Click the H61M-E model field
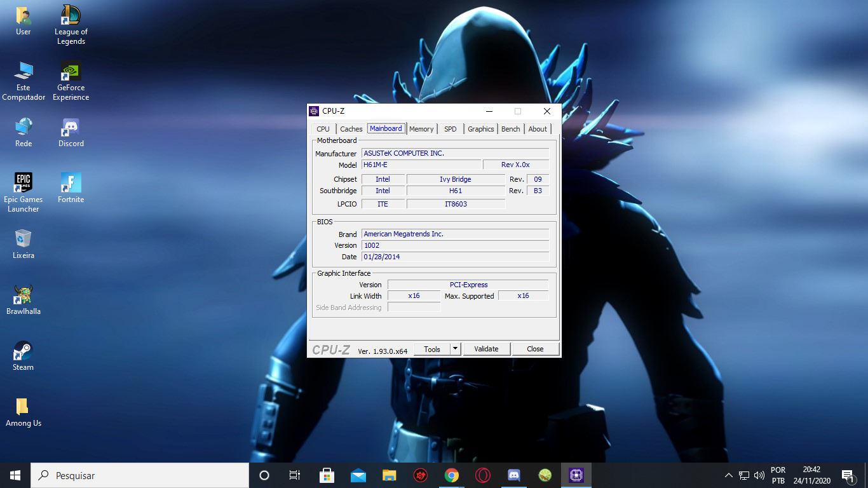 tap(421, 165)
